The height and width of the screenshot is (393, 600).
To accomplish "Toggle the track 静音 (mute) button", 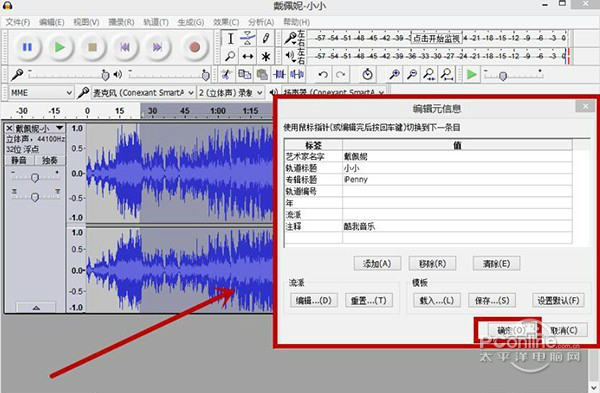I will [19, 160].
